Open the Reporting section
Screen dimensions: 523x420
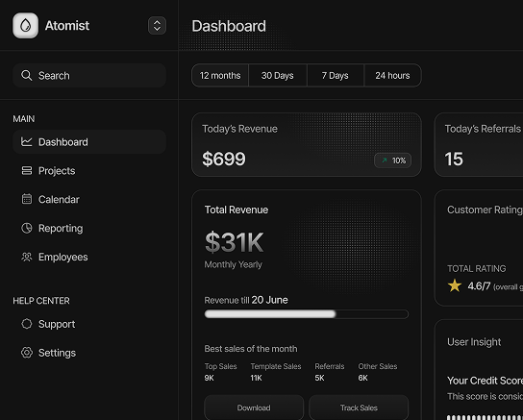click(89, 228)
